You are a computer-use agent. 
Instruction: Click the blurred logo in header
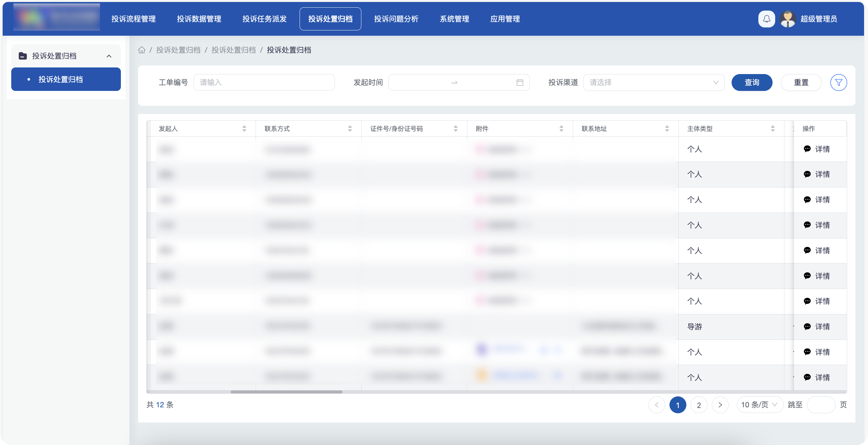[x=56, y=17]
